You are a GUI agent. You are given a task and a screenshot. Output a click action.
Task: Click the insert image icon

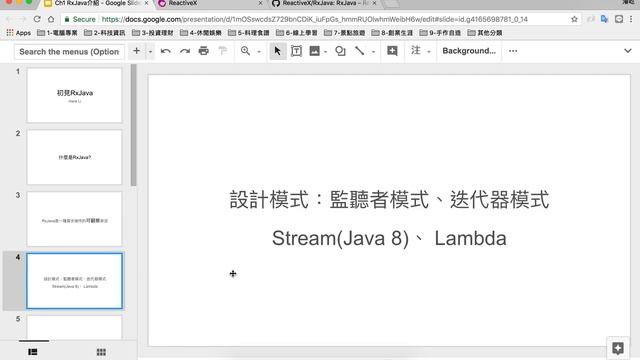[314, 51]
